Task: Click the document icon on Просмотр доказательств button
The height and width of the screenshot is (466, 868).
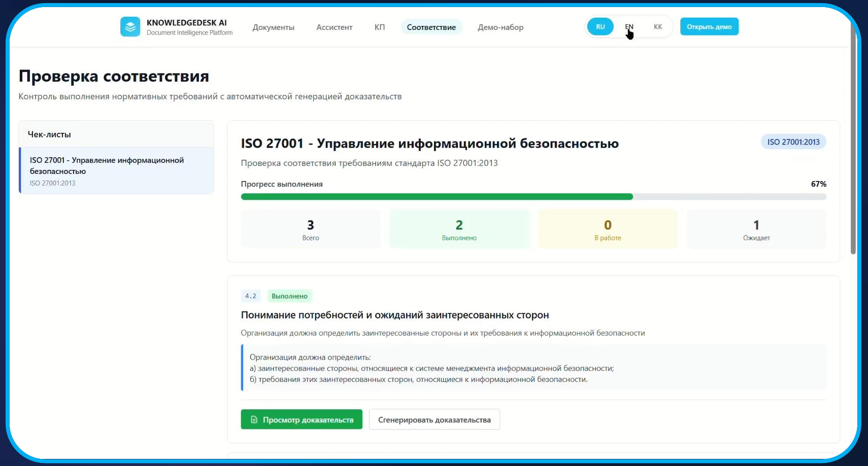Action: click(x=254, y=419)
